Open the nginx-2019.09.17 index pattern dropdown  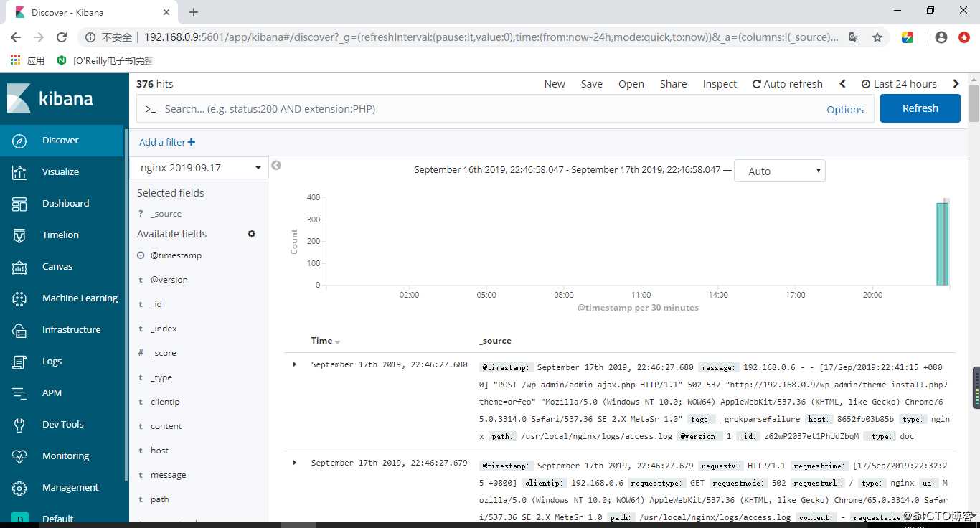[198, 168]
